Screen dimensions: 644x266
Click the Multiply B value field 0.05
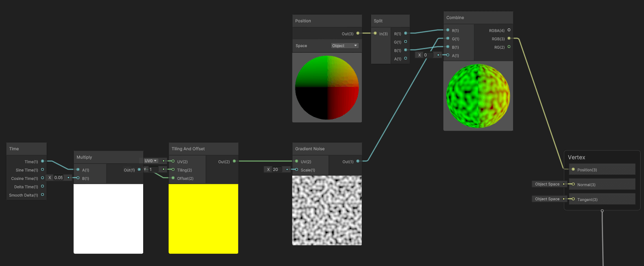tap(59, 177)
